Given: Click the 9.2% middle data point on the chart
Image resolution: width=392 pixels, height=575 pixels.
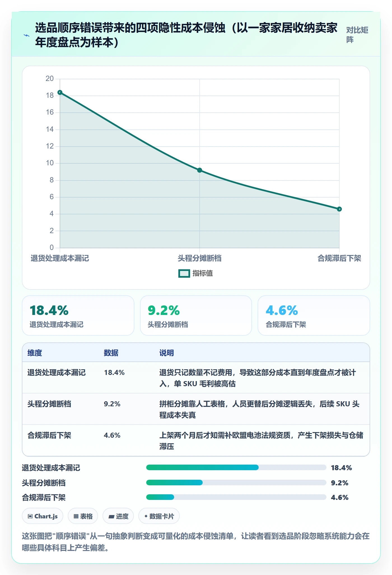Looking at the screenshot, I should tap(200, 170).
